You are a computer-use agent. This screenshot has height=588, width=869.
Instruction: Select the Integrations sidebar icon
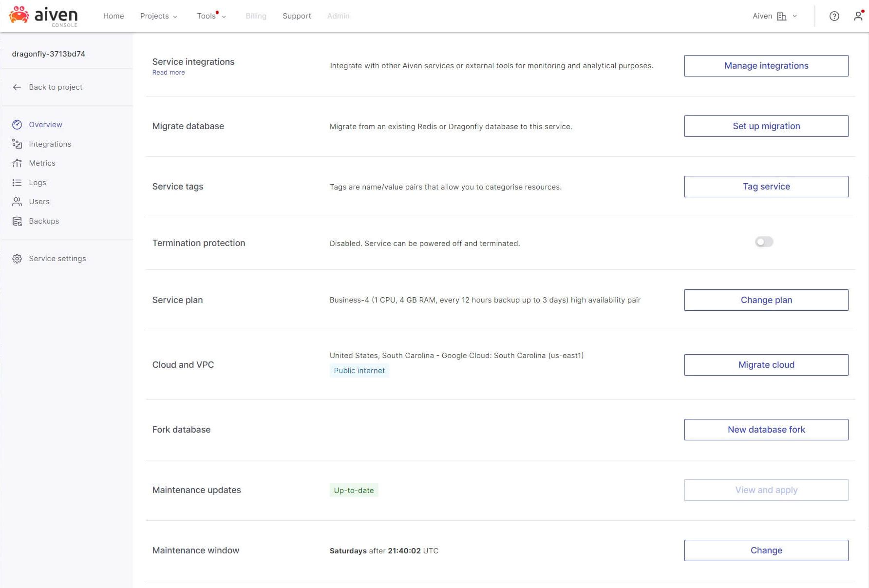point(17,144)
